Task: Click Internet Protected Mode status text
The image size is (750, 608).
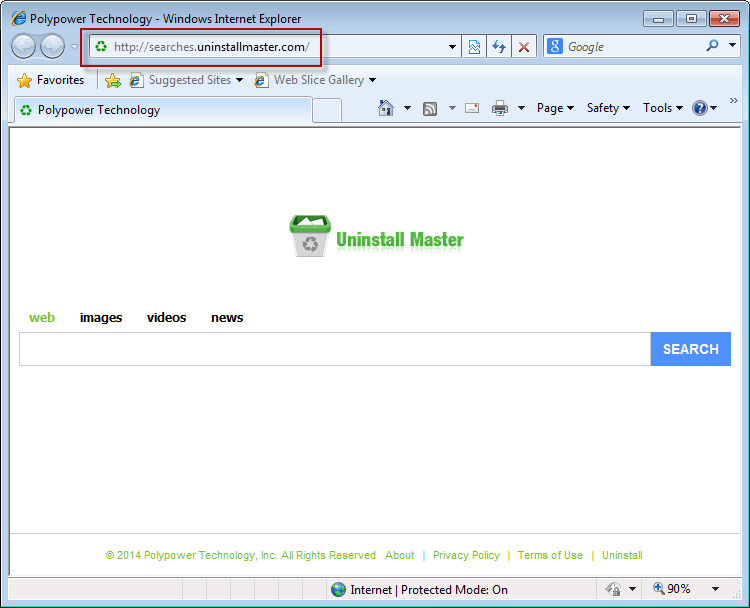Action: (x=429, y=590)
